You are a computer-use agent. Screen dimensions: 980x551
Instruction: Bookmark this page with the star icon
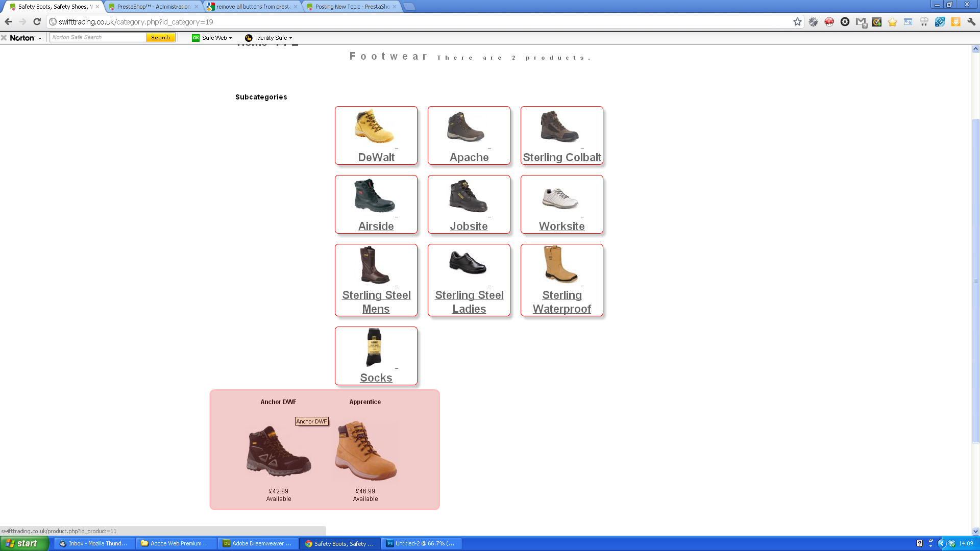click(797, 21)
